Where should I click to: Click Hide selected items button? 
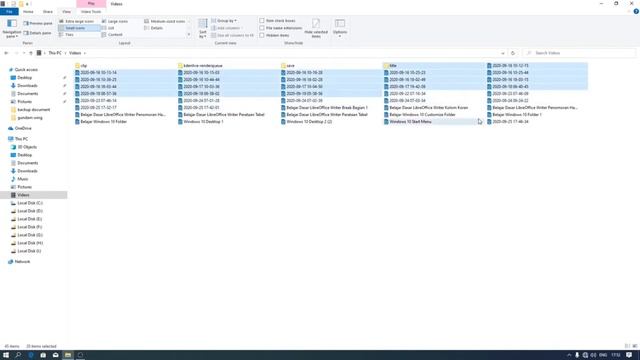[316, 29]
